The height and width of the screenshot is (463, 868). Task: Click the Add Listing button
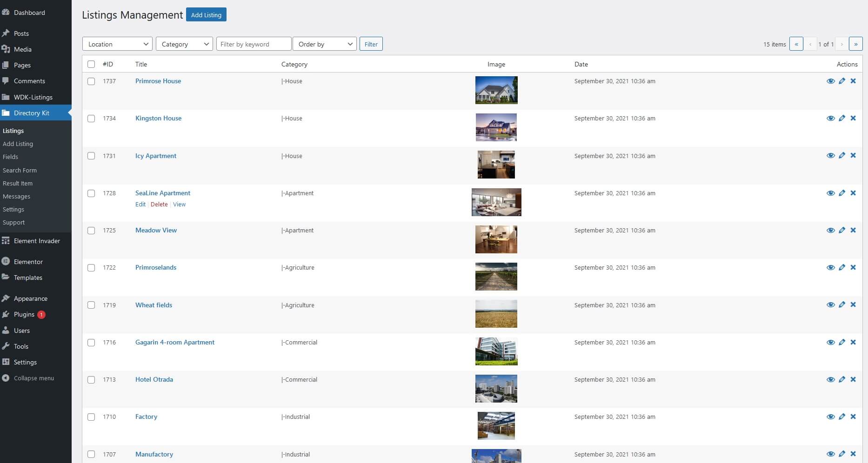pyautogui.click(x=206, y=14)
